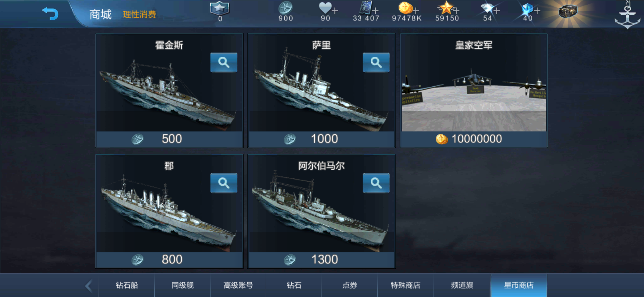Select the 星币商店 tab
This screenshot has height=297, width=644.
tap(519, 285)
